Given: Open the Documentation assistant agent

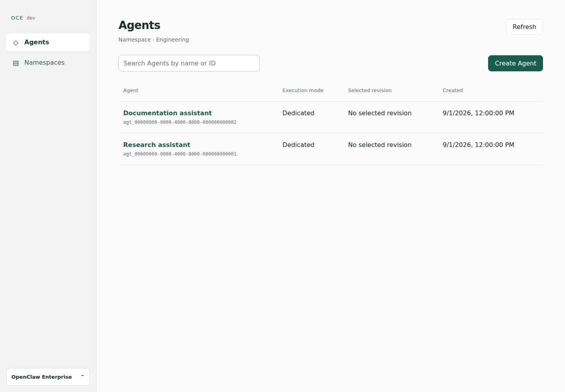Looking at the screenshot, I should point(168,113).
